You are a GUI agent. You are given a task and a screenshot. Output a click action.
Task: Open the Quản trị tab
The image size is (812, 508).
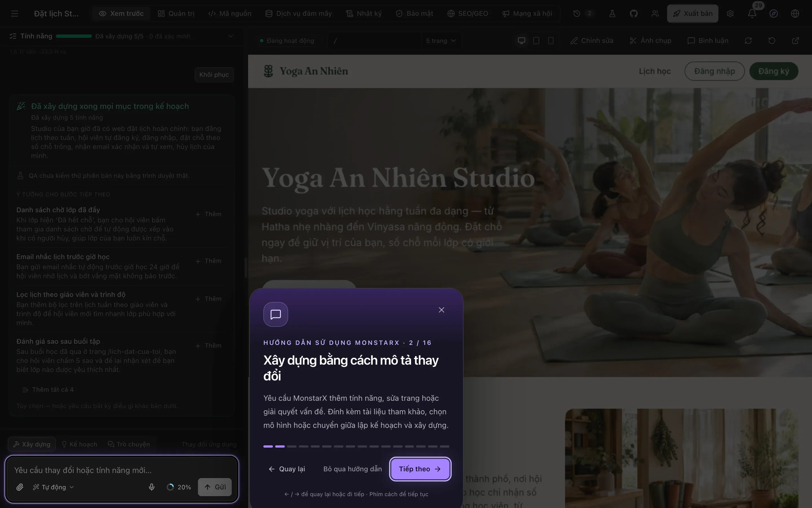(x=176, y=14)
